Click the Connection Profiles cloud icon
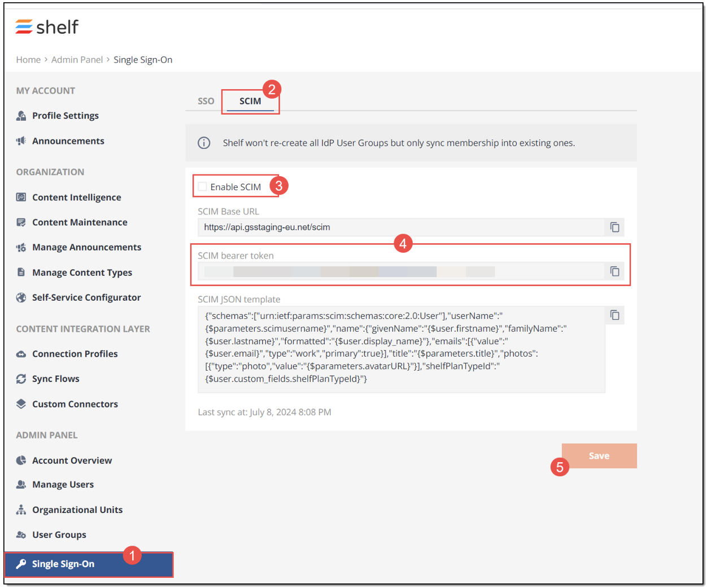Image resolution: width=707 pixels, height=588 pixels. 21,354
